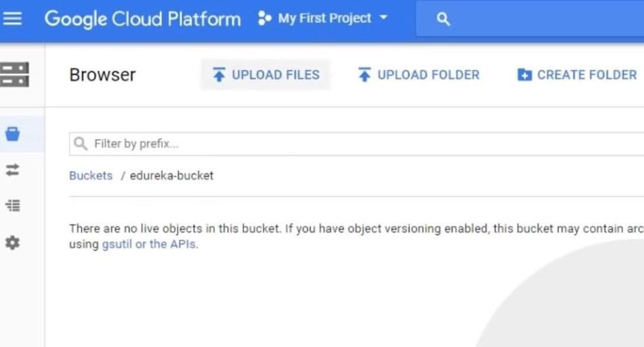Expand the project dropdown arrow
This screenshot has height=347, width=644.
tap(384, 18)
